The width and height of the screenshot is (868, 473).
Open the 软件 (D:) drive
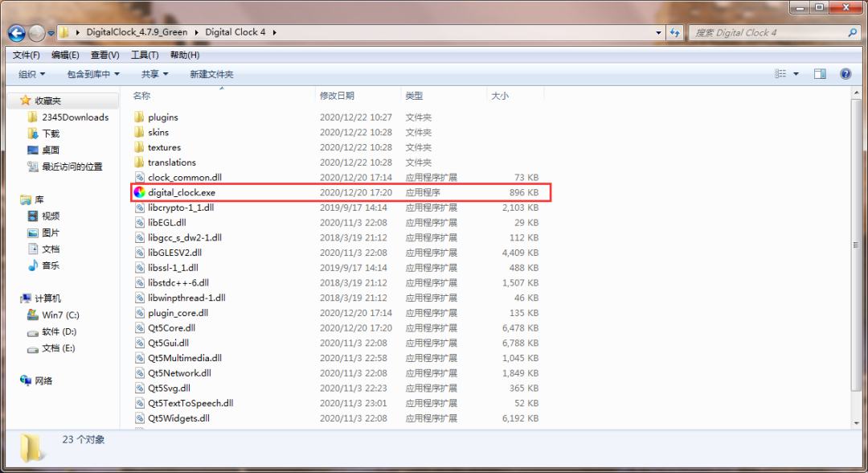coord(59,331)
